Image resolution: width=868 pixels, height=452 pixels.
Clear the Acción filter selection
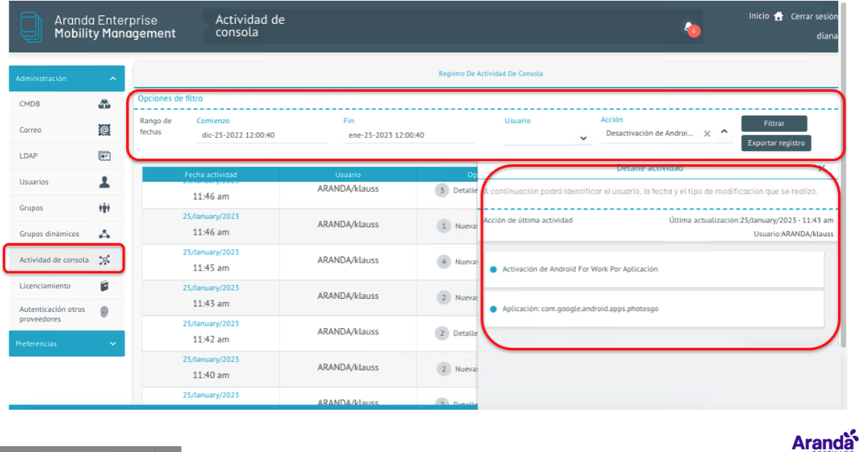[707, 133]
